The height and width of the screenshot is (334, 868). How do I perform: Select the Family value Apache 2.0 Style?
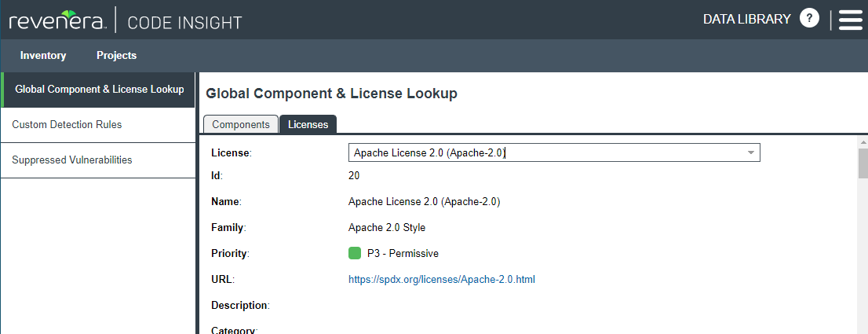(387, 228)
